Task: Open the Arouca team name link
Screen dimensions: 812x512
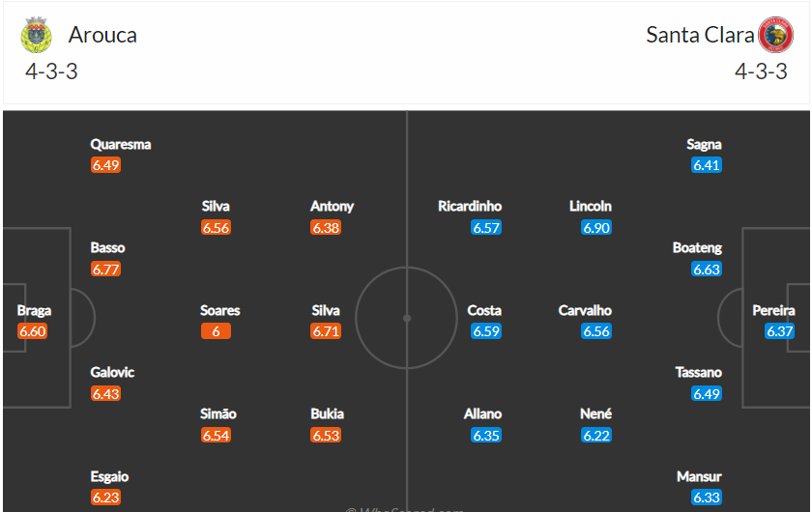Action: pyautogui.click(x=102, y=35)
